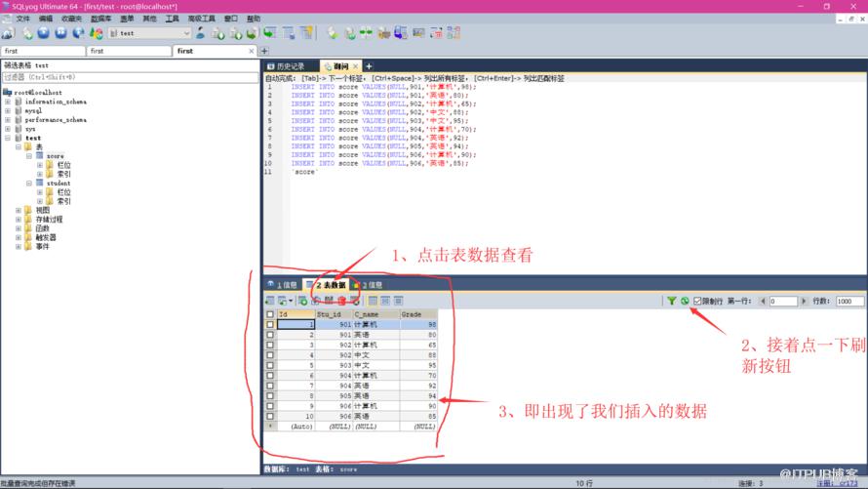The width and height of the screenshot is (868, 489).
Task: Collapse the test database node
Action: [8, 138]
